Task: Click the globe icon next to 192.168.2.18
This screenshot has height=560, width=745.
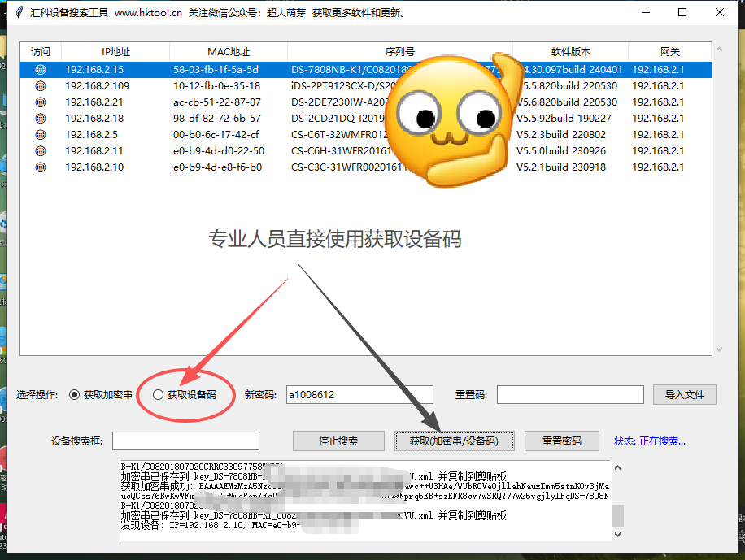Action: tap(40, 118)
